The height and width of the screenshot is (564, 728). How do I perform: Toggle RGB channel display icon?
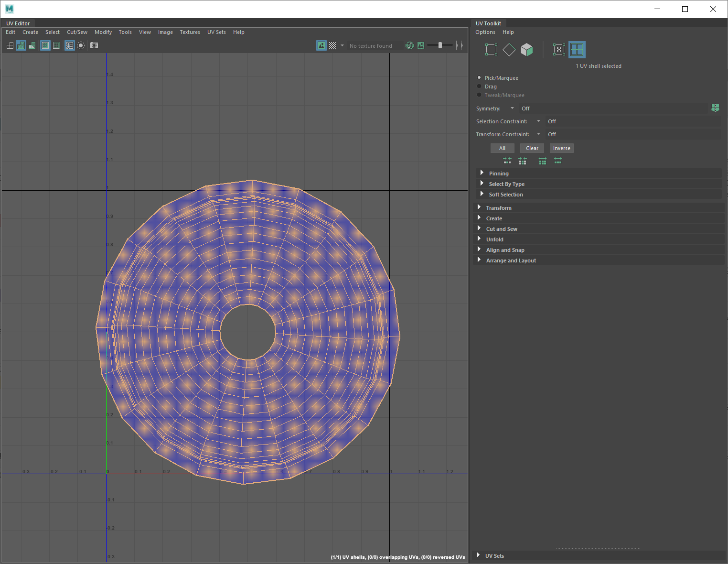click(409, 45)
